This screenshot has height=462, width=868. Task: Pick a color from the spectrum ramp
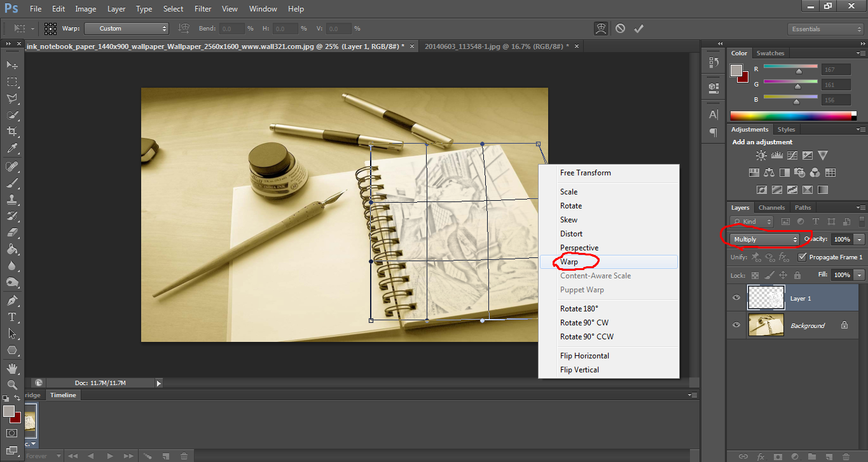(x=794, y=115)
